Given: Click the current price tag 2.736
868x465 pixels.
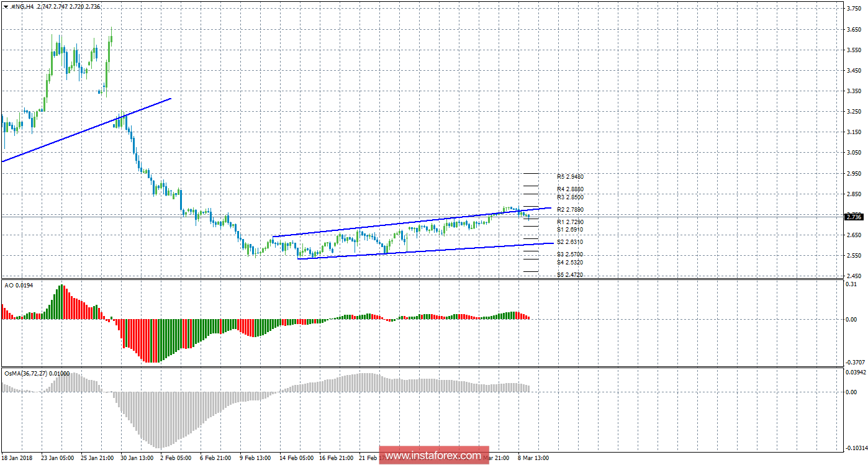Looking at the screenshot, I should click(x=854, y=217).
